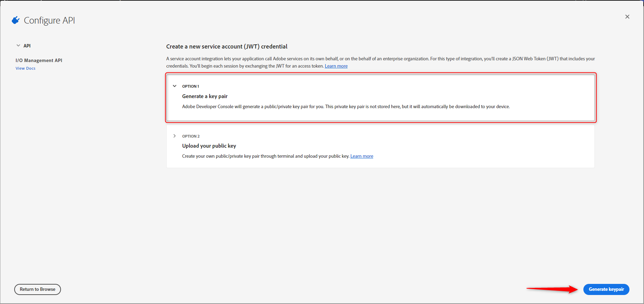Select I/O Management API entry

tap(39, 60)
